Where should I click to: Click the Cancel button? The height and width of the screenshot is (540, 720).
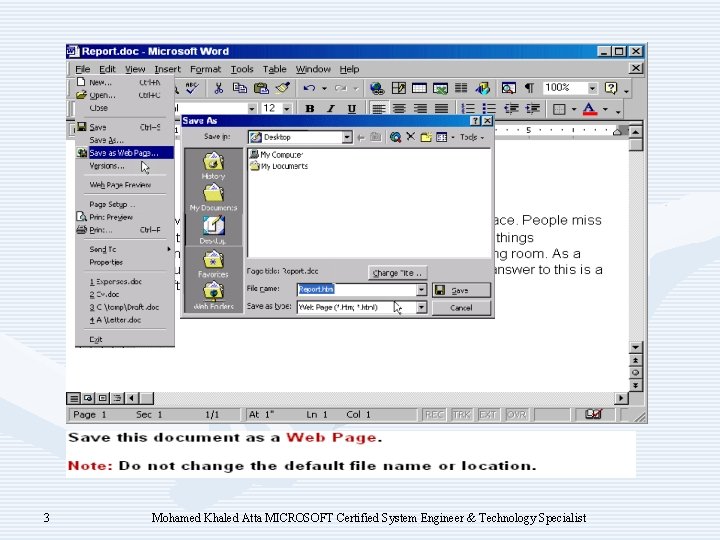point(461,308)
